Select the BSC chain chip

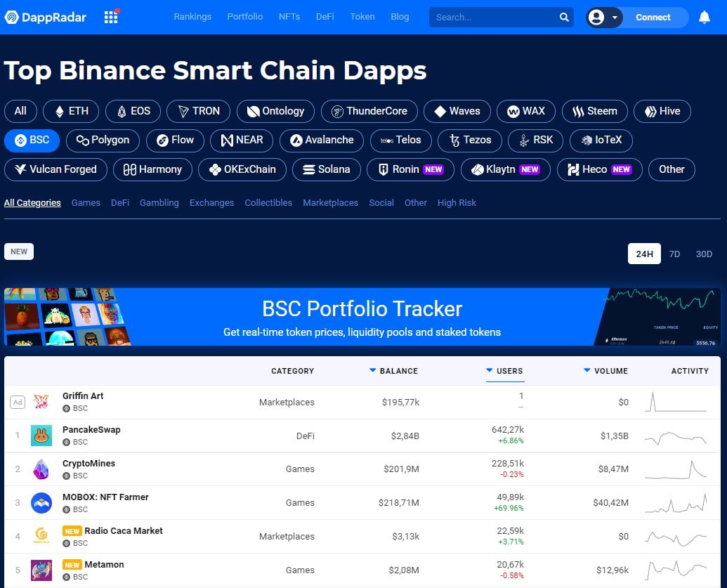click(x=32, y=141)
